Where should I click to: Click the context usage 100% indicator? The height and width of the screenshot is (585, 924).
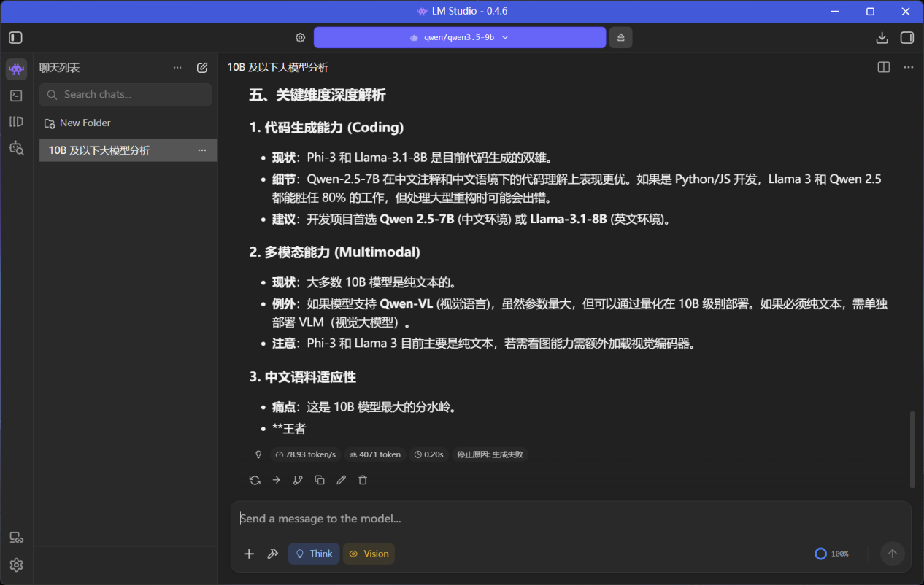(831, 554)
